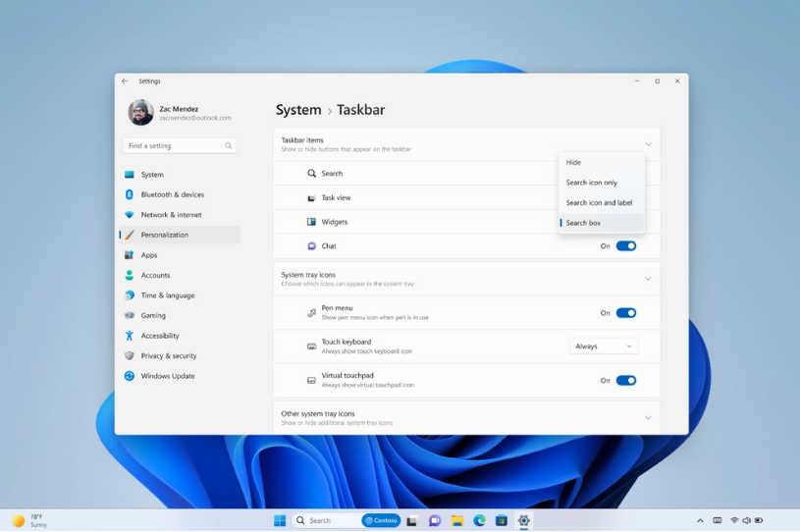
Task: Click the Windows Start button in taskbar
Action: (280, 520)
